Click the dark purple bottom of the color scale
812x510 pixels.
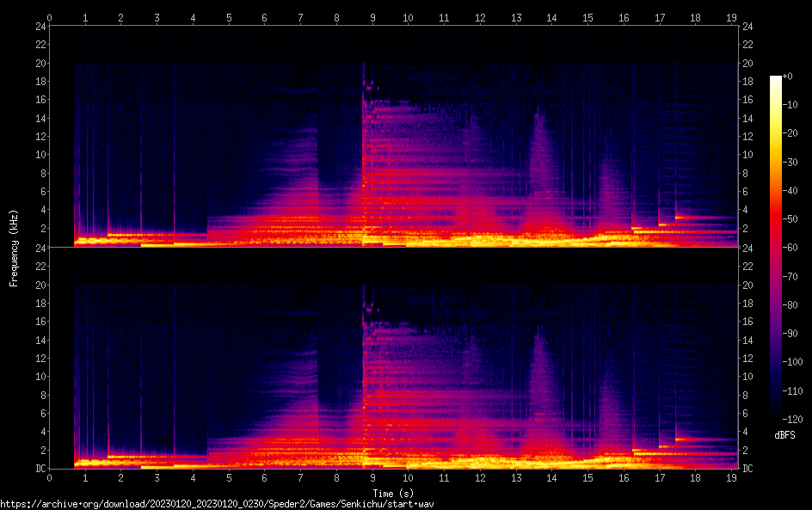[x=776, y=417]
